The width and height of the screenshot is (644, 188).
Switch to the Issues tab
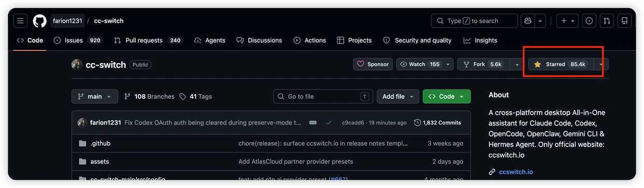[78, 40]
